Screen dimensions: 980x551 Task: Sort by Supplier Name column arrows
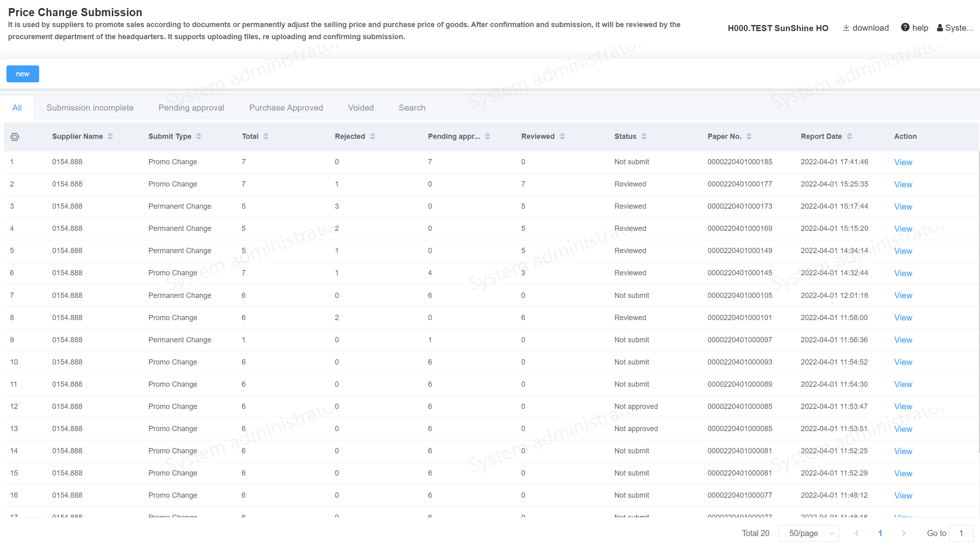[x=110, y=136]
